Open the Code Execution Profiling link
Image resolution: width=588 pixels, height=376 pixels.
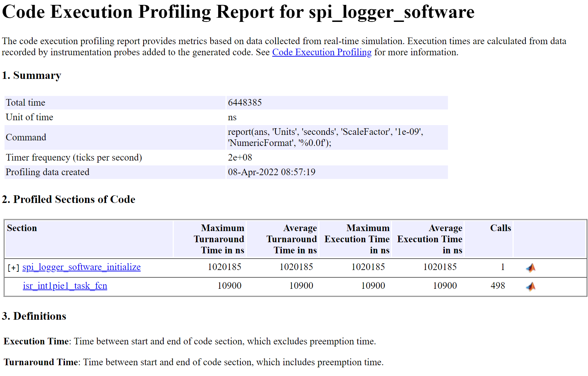(321, 52)
